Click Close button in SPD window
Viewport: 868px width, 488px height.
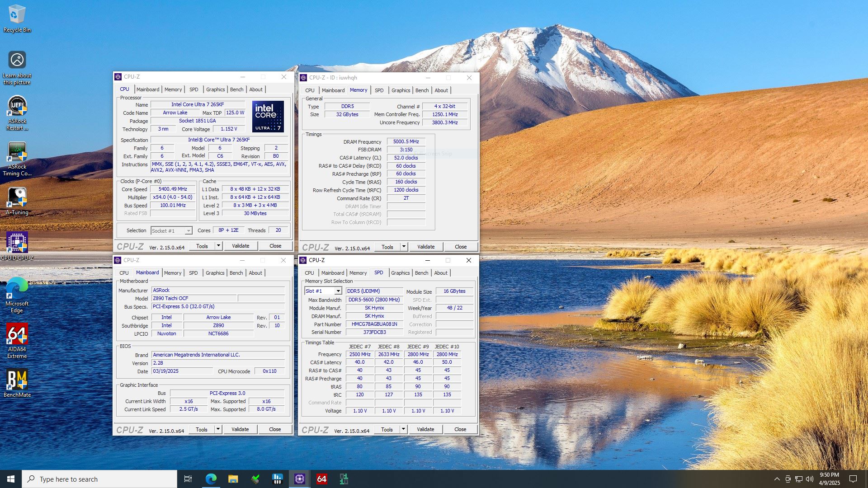pos(460,429)
